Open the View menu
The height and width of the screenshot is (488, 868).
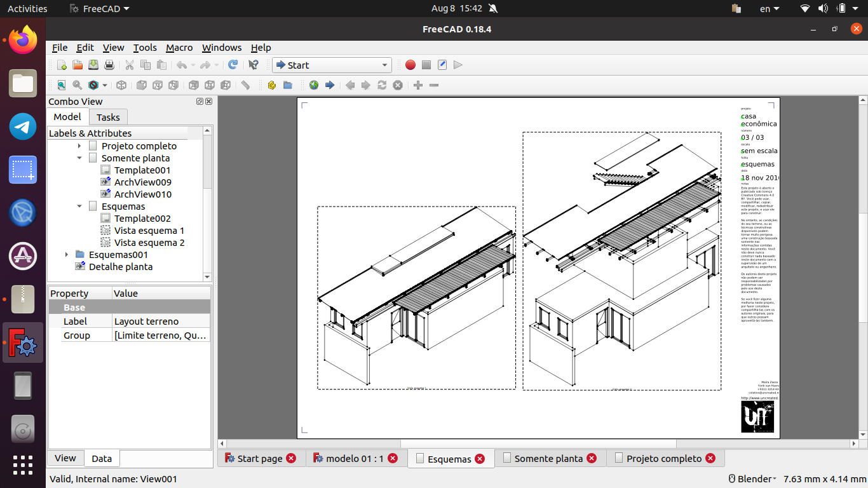pos(114,48)
